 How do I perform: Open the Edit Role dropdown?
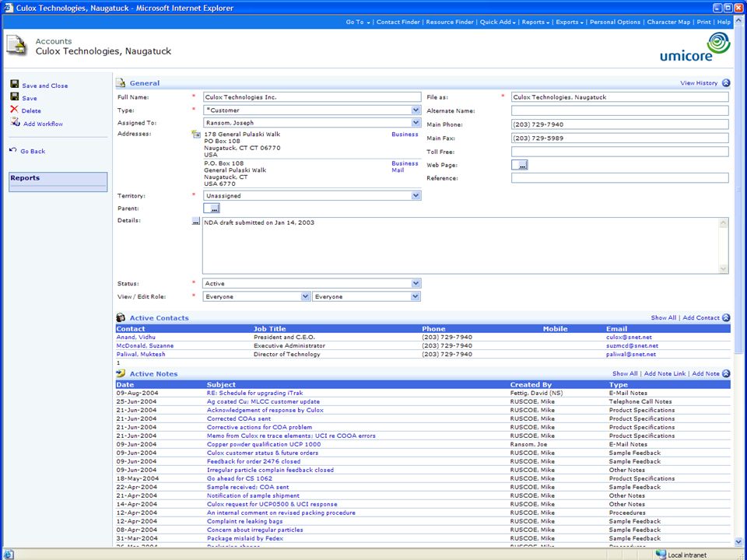(x=416, y=296)
